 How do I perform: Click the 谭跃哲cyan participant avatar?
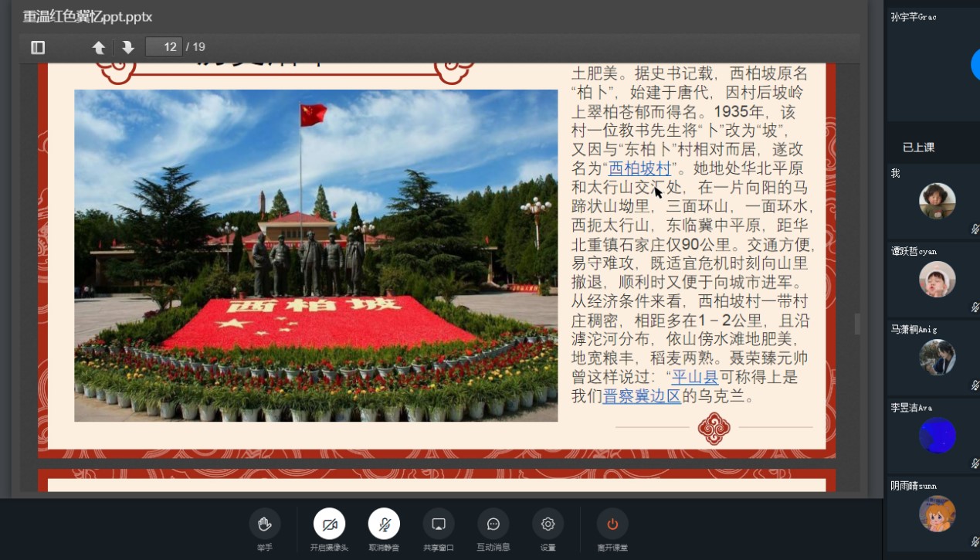(938, 279)
